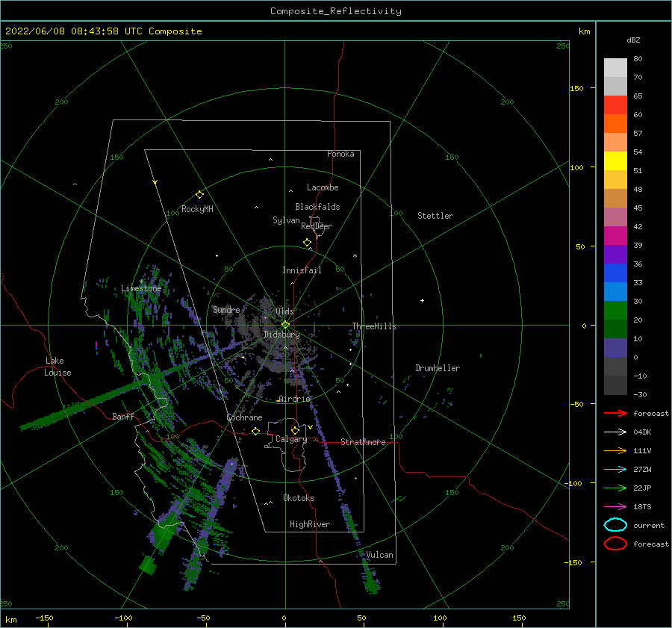Select the 65 dBZ red color swatch
Image resolution: width=672 pixels, height=628 pixels.
coord(615,105)
